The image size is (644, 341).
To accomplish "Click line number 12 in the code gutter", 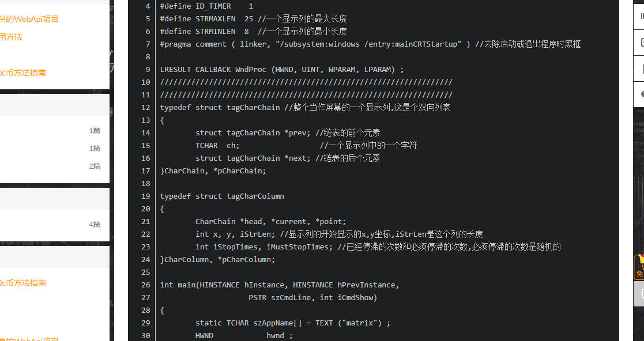I will pos(145,108).
